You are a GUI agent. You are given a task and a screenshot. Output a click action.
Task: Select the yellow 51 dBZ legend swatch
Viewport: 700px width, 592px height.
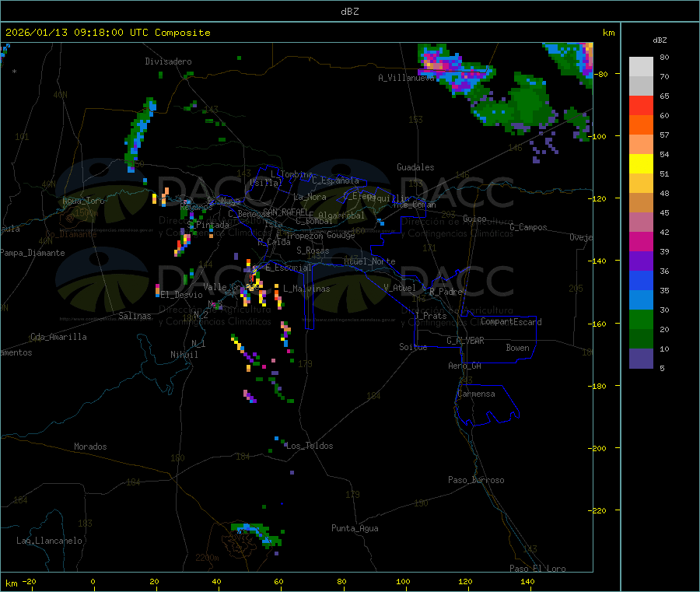coord(641,164)
